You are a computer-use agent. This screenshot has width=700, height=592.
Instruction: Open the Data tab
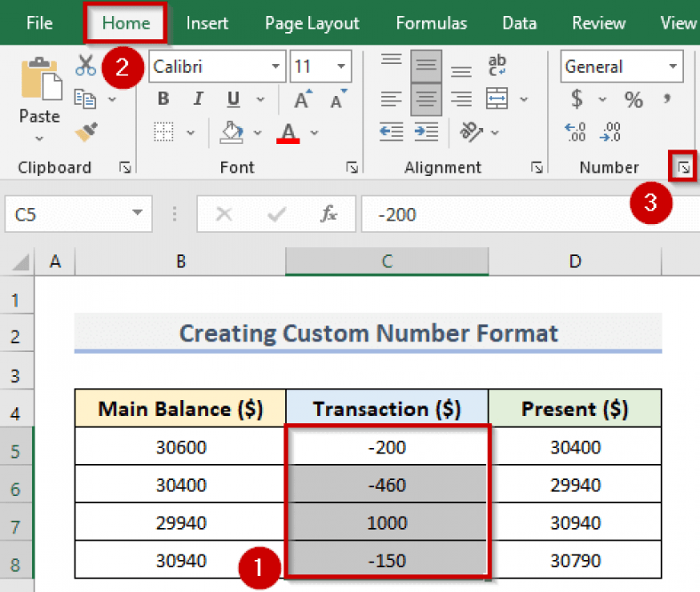pyautogui.click(x=519, y=23)
